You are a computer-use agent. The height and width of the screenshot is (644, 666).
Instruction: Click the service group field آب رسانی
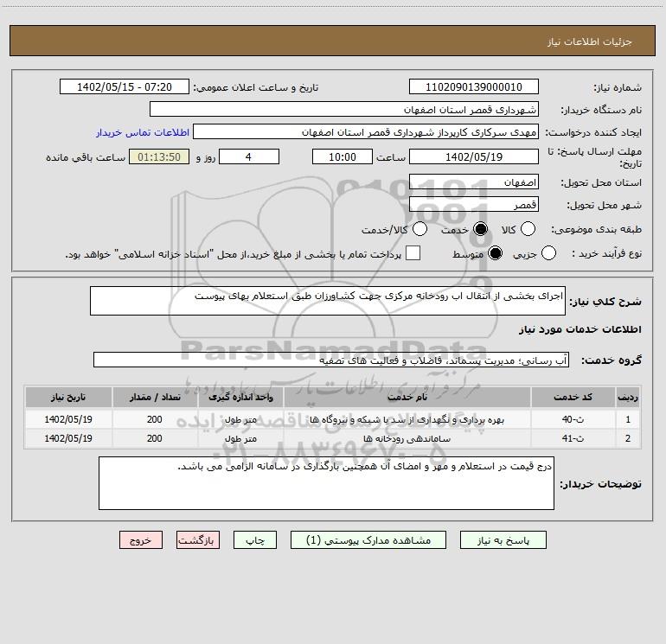[x=331, y=360]
